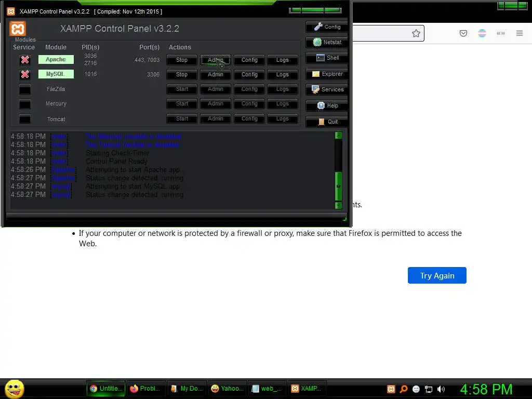This screenshot has width=532, height=399.
Task: Open the FileZilla Config menu
Action: (x=249, y=89)
